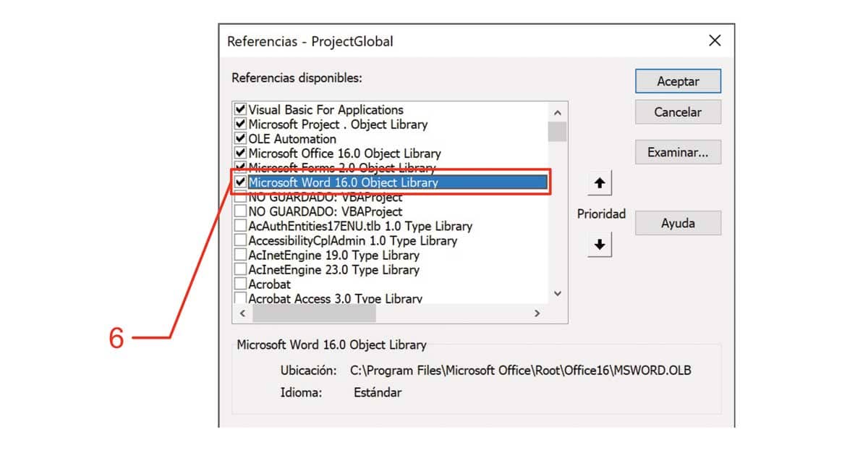Select the Microsoft Forms 2.0 Object Library row
Viewport: 868px width, 456px height.
(391, 168)
